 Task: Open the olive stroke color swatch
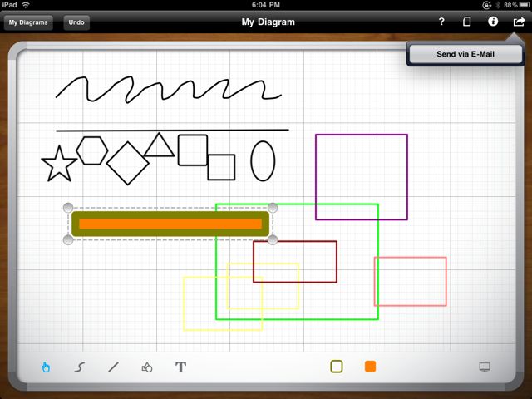coord(336,367)
